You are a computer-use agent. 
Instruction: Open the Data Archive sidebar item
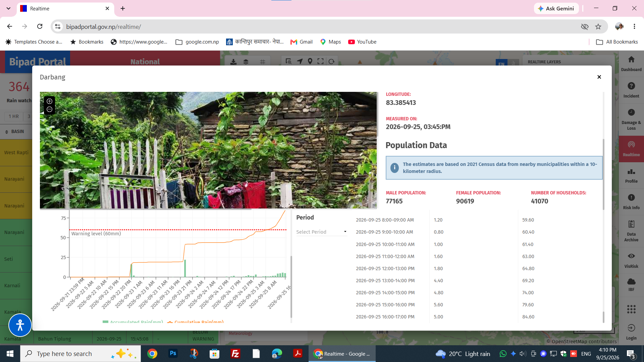[631, 231]
